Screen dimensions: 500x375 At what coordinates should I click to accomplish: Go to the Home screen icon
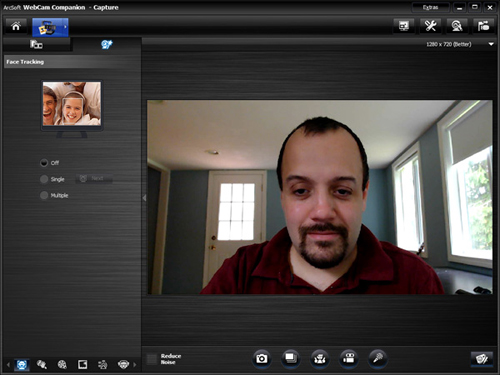click(16, 26)
